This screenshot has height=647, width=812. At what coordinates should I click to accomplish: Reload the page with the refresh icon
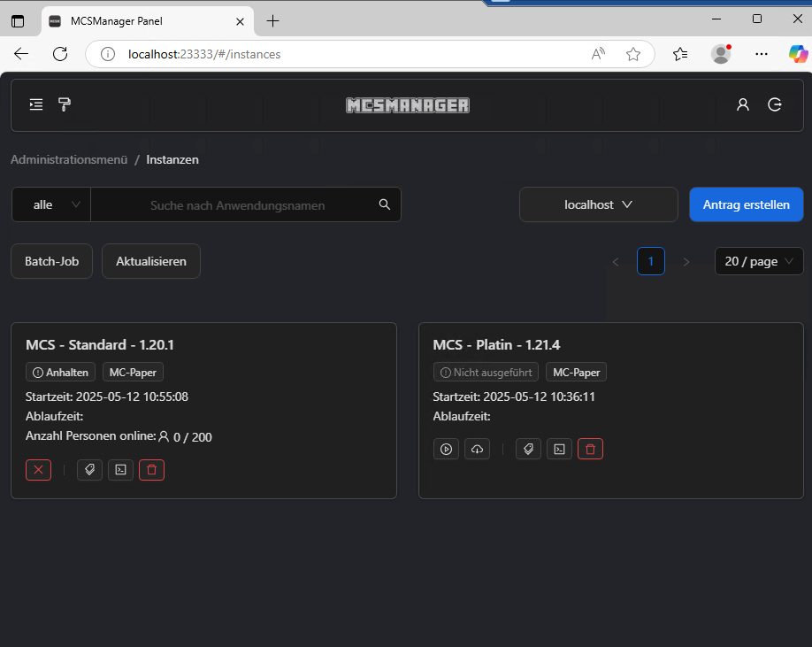pos(60,54)
